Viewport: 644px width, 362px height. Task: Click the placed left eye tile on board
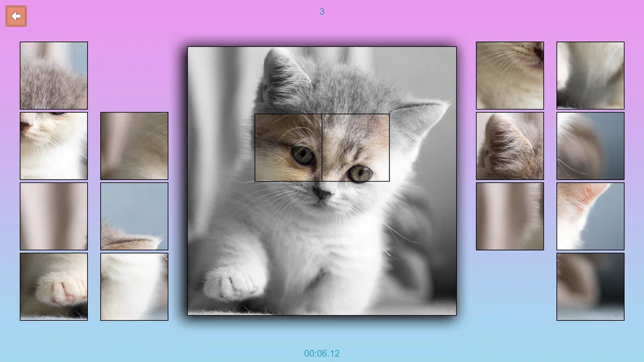(288, 148)
